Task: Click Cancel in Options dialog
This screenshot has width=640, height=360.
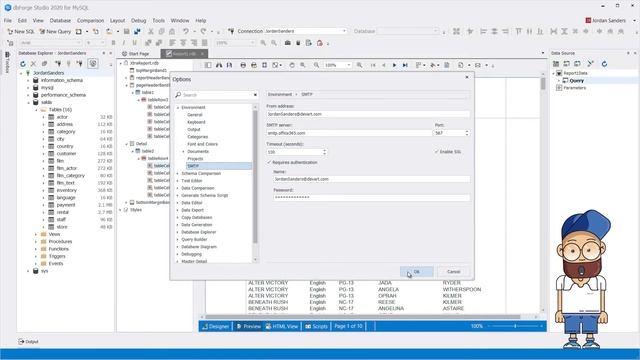Action: tap(453, 271)
